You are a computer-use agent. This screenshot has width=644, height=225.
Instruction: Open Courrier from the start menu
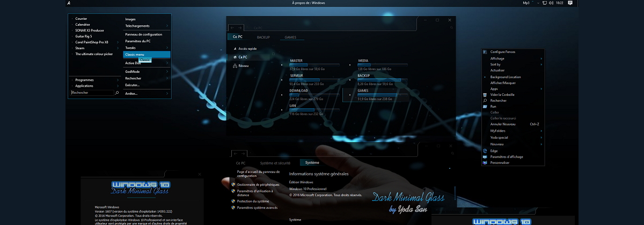pos(81,19)
